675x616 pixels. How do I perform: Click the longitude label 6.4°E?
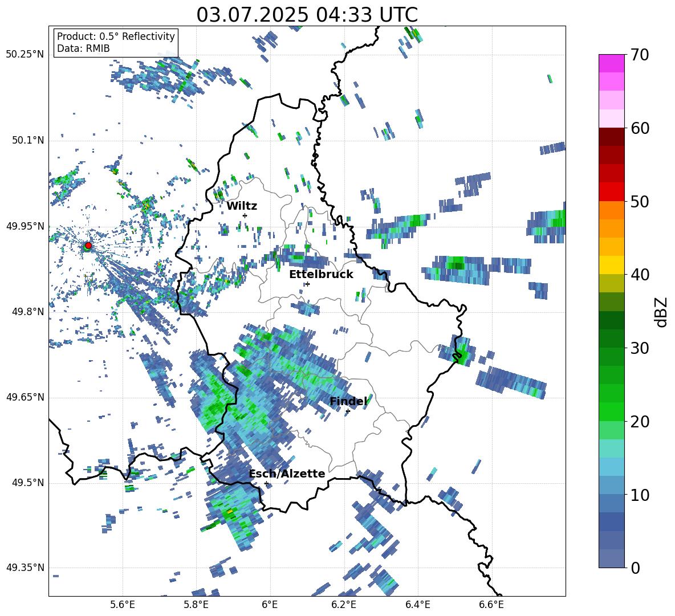pos(417,605)
